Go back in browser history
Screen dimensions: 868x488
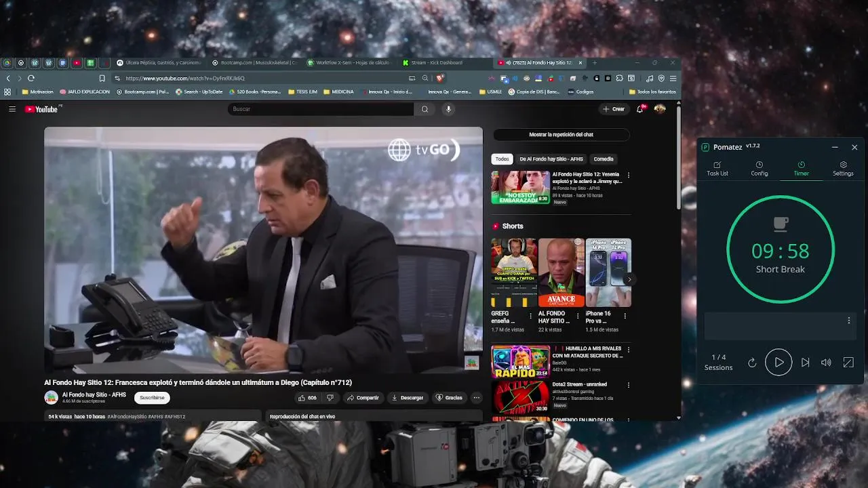click(x=8, y=78)
